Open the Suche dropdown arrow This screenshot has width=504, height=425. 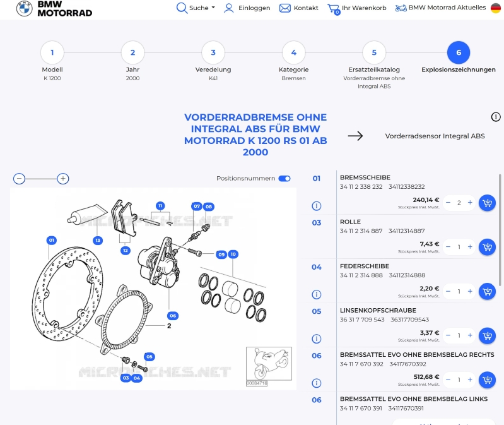point(213,8)
